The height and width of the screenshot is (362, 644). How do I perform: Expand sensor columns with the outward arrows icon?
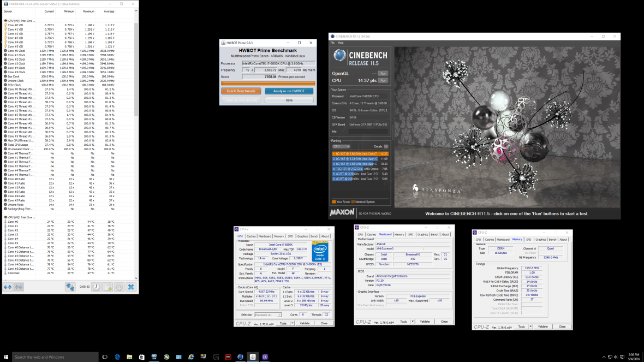pos(8,286)
